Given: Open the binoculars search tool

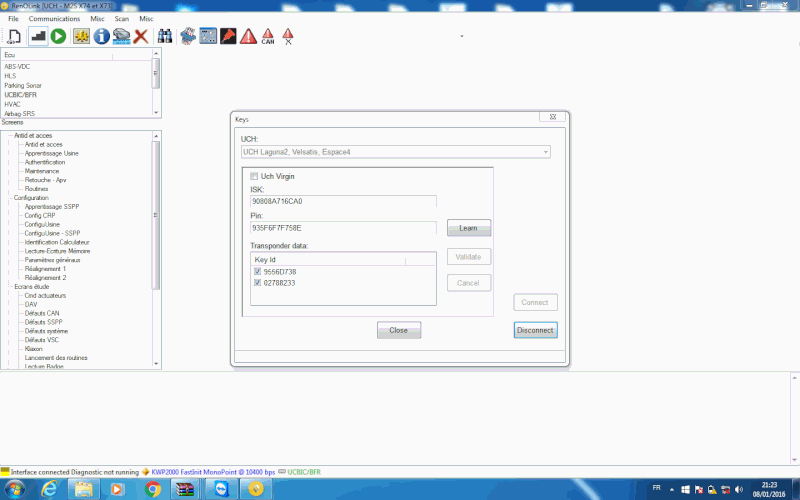Looking at the screenshot, I should pos(166,36).
